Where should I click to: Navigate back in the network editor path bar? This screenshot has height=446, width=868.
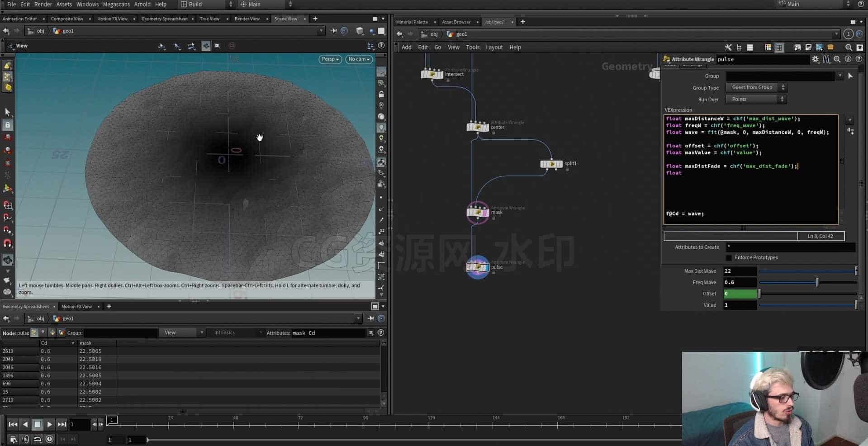[400, 34]
